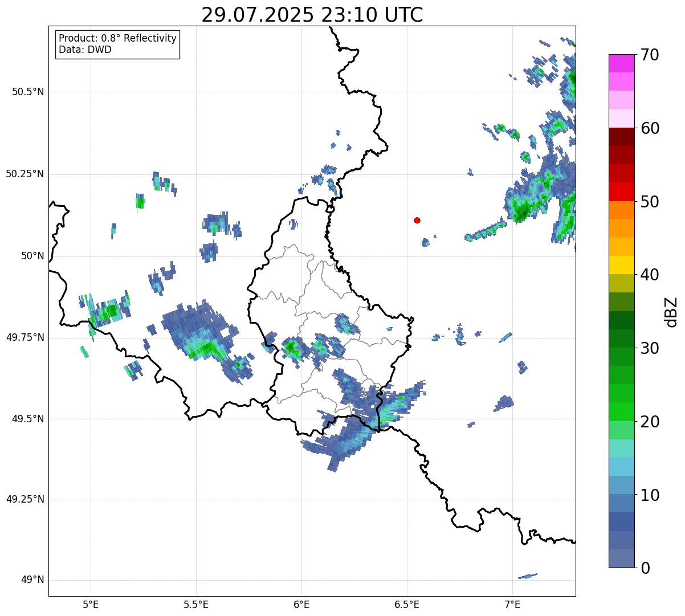Click the dark maroon colorbar segment below 60
This screenshot has height=616, width=685.
point(621,137)
